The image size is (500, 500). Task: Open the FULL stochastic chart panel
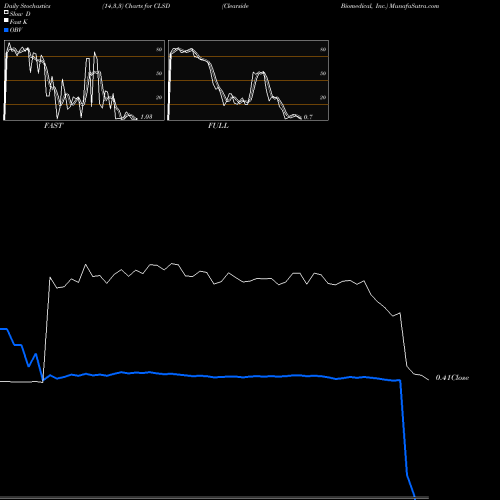coord(248,80)
